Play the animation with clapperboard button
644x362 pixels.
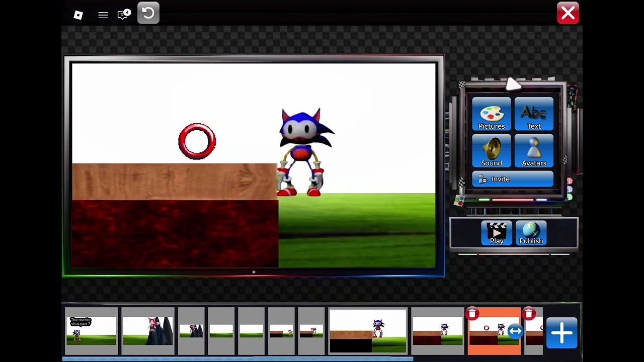(497, 233)
